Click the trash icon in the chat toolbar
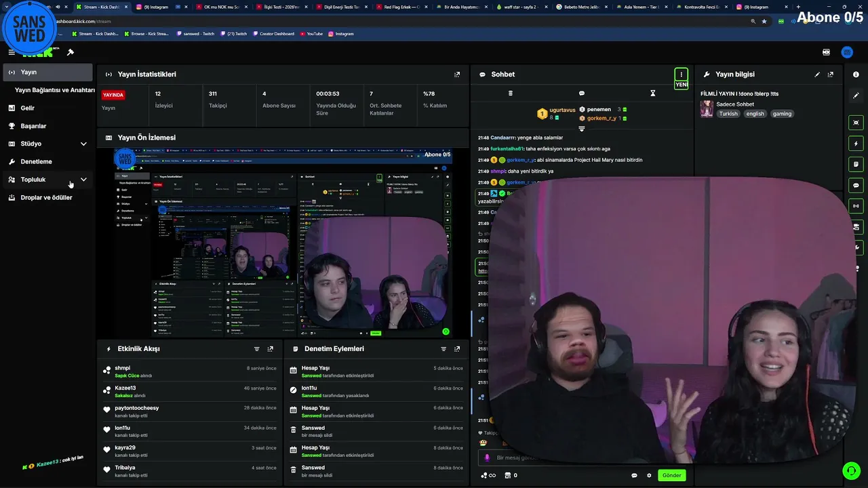Image resolution: width=868 pixels, height=488 pixels. point(511,94)
